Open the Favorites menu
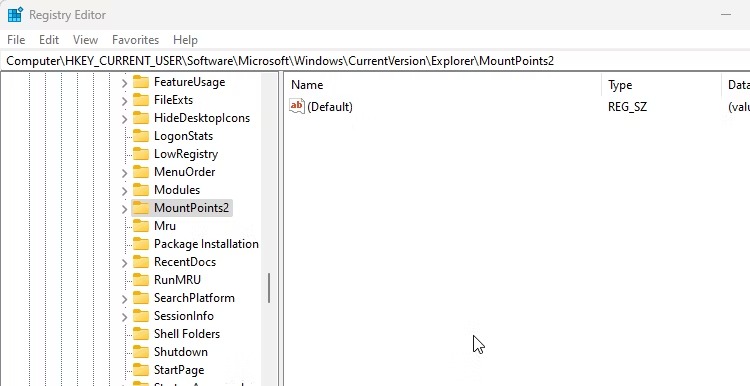This screenshot has width=750, height=386. pyautogui.click(x=135, y=40)
